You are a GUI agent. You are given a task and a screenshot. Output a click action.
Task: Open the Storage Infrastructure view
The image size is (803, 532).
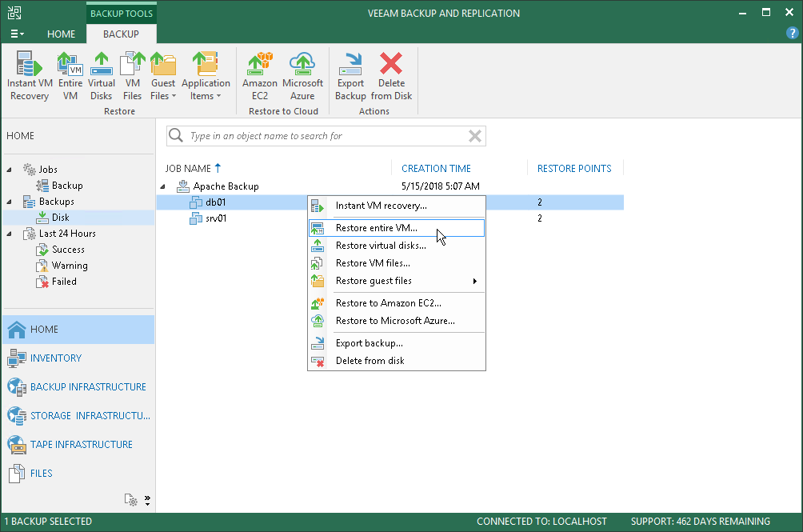tap(78, 415)
